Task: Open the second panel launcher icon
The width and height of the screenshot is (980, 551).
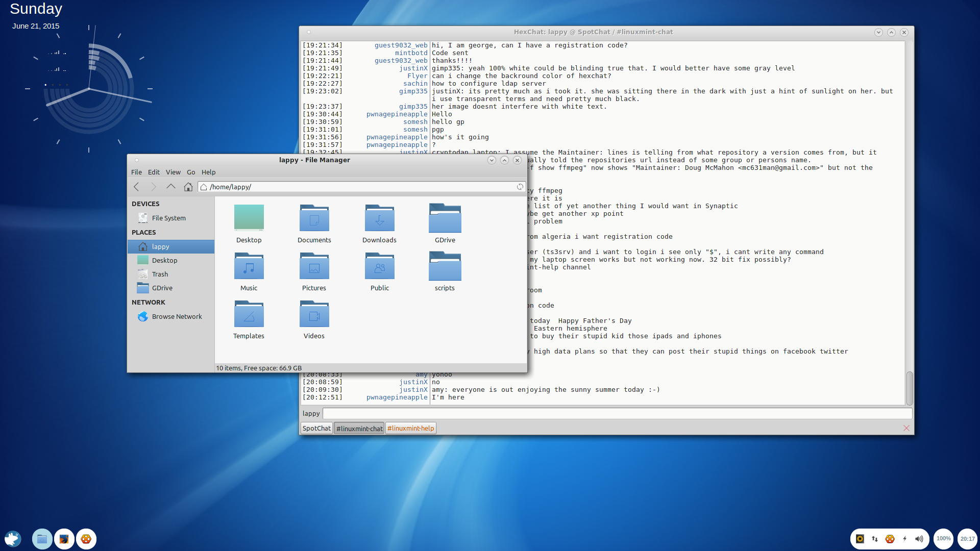Action: click(64, 539)
